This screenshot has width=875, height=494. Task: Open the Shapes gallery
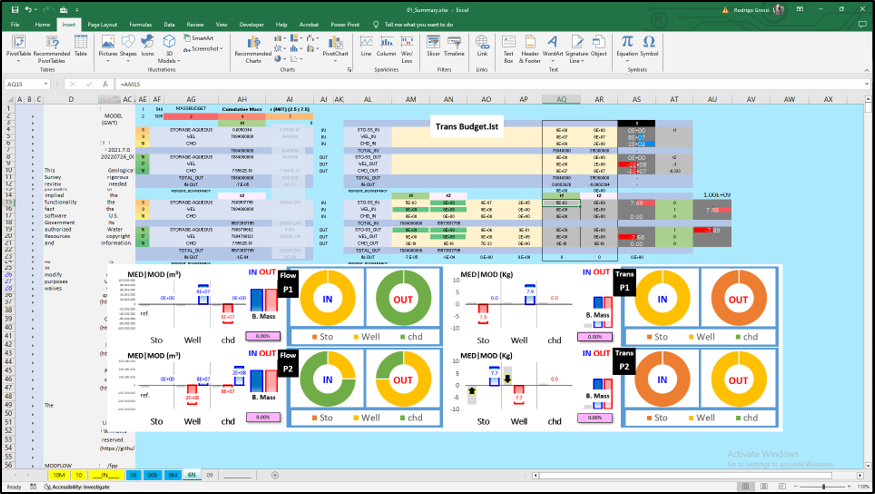[128, 47]
